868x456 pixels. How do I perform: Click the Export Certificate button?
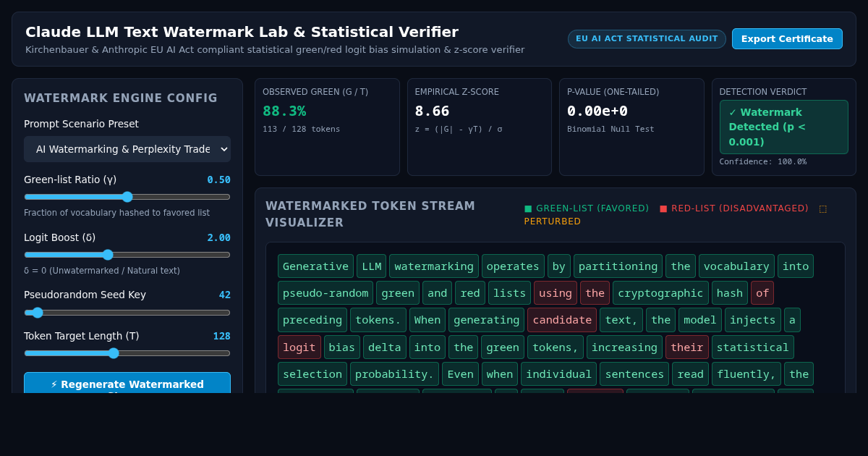click(x=787, y=39)
